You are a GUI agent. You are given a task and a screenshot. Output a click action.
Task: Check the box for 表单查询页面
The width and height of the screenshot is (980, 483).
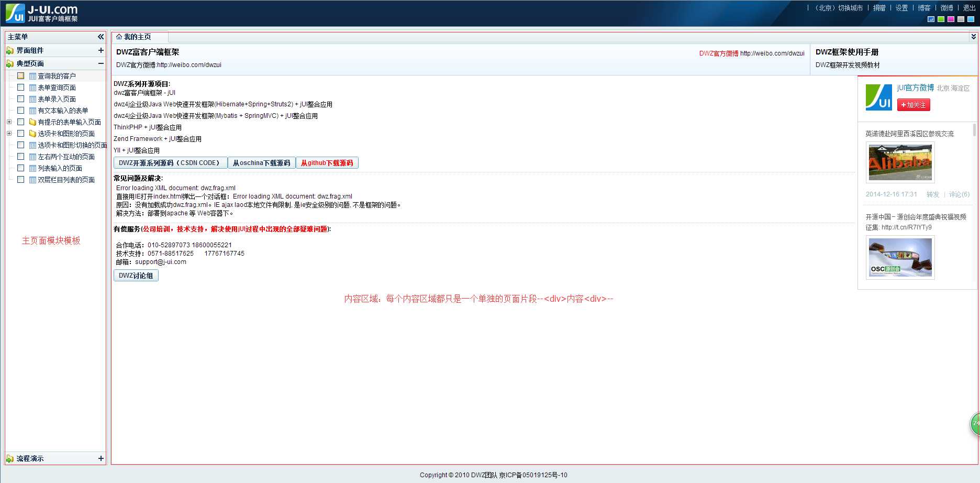tap(21, 87)
